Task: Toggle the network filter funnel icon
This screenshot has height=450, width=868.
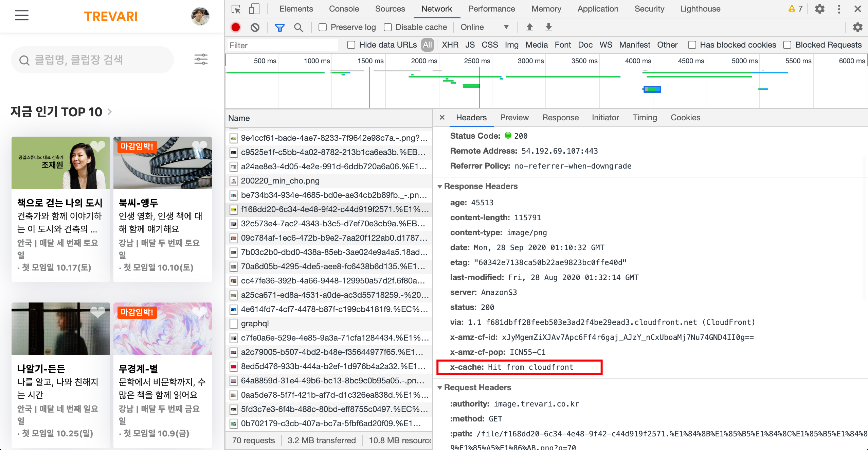Action: click(x=279, y=27)
